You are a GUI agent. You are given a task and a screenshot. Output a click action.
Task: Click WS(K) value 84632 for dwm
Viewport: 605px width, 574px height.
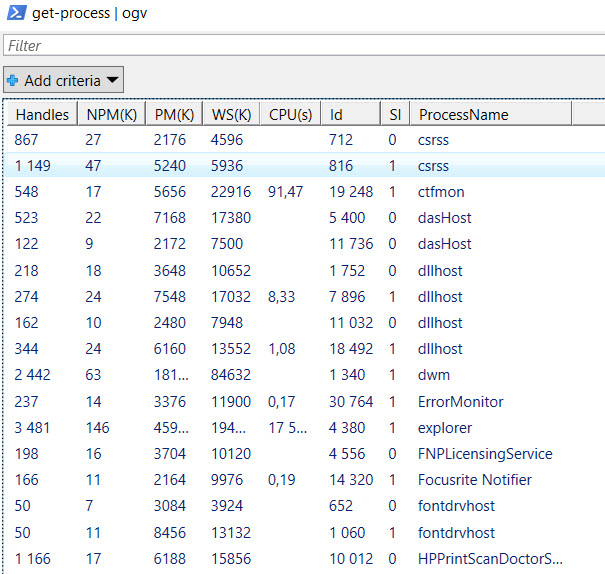(231, 375)
